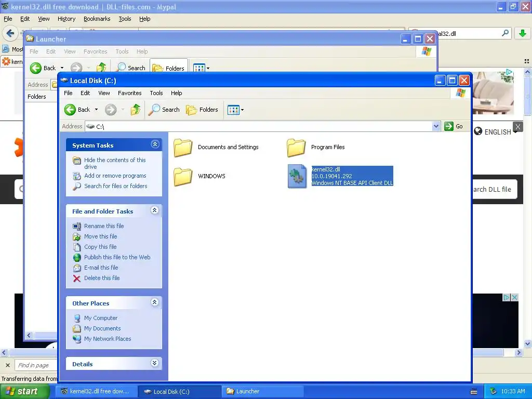Click the system tray icon by the clock

tap(494, 391)
